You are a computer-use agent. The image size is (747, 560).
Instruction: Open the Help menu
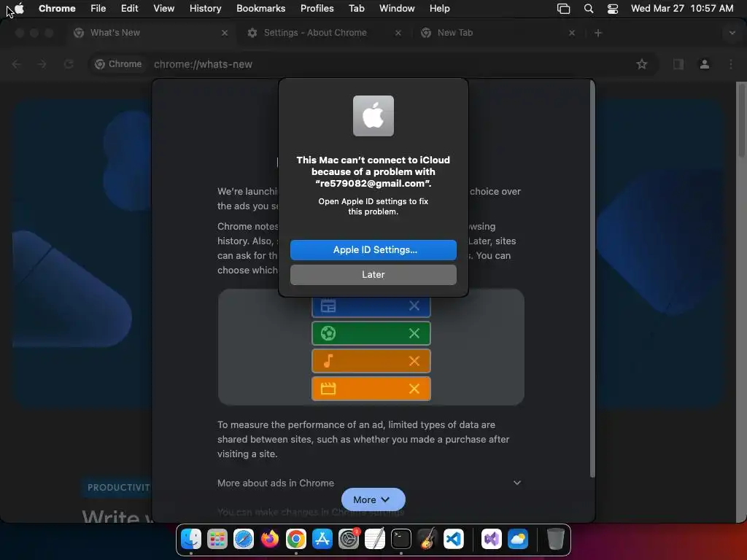[439, 9]
